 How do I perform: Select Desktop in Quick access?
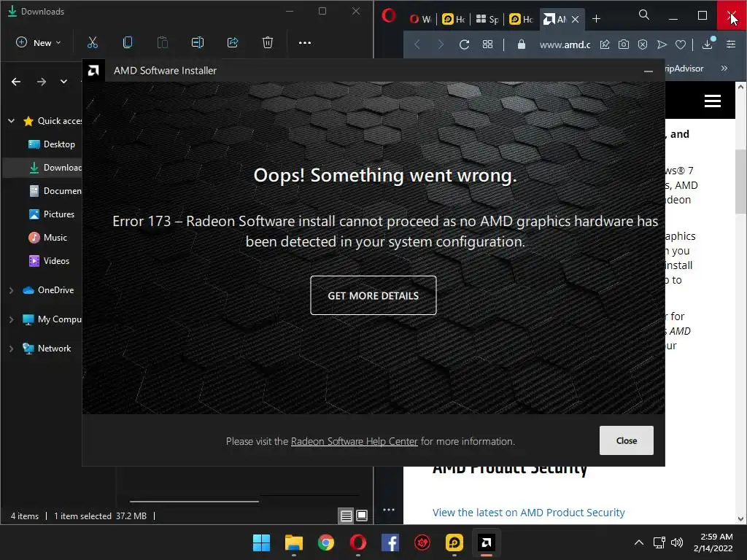(52, 144)
